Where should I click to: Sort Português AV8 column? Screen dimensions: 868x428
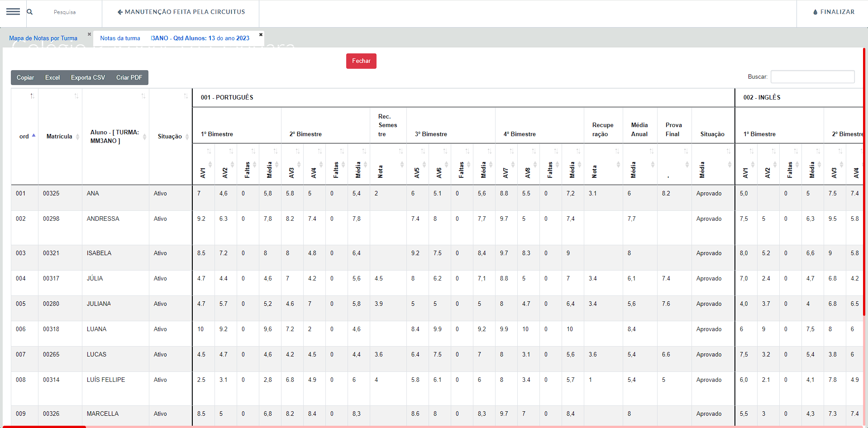click(529, 164)
